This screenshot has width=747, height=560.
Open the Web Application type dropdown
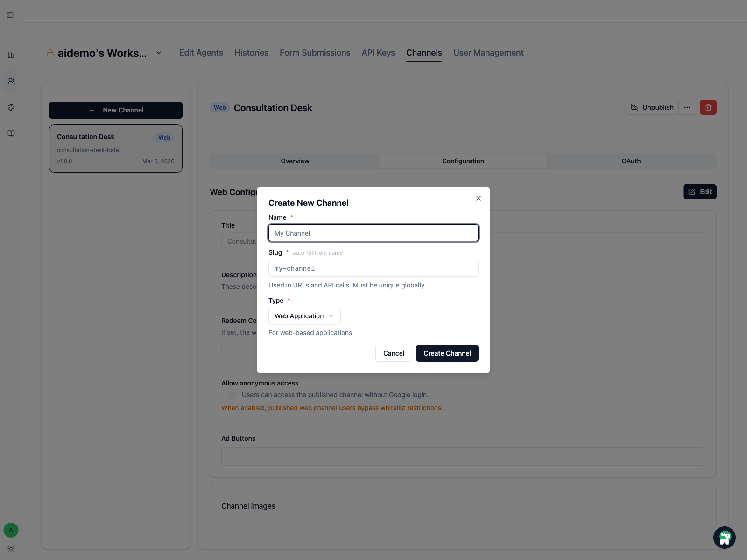click(x=304, y=316)
